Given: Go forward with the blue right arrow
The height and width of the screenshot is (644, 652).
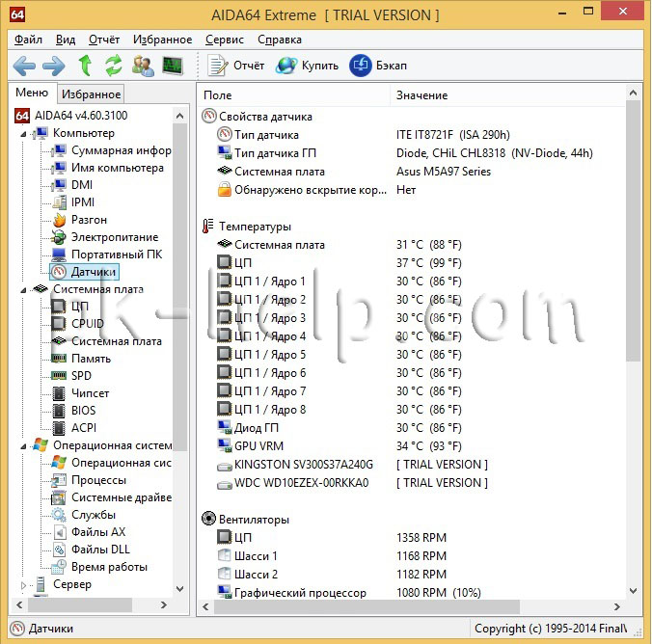Looking at the screenshot, I should [54, 66].
